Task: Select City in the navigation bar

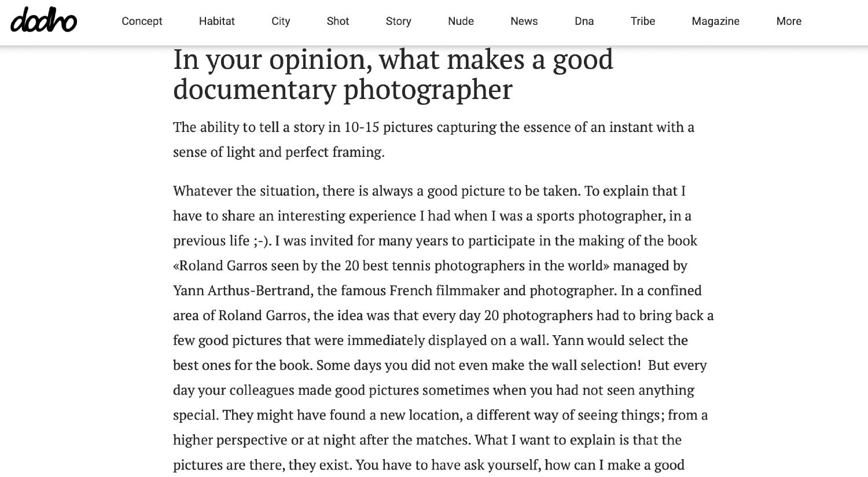Action: click(281, 21)
